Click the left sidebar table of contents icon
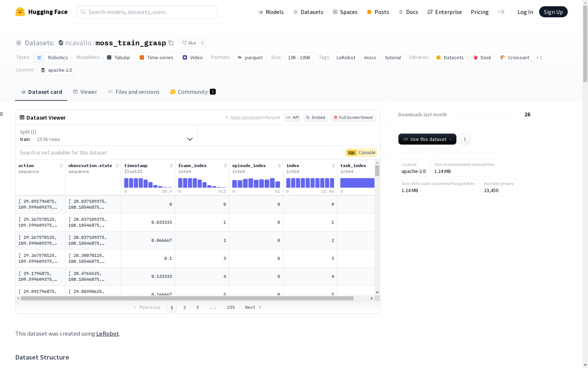The height and width of the screenshot is (368, 588). pyautogui.click(x=2, y=114)
